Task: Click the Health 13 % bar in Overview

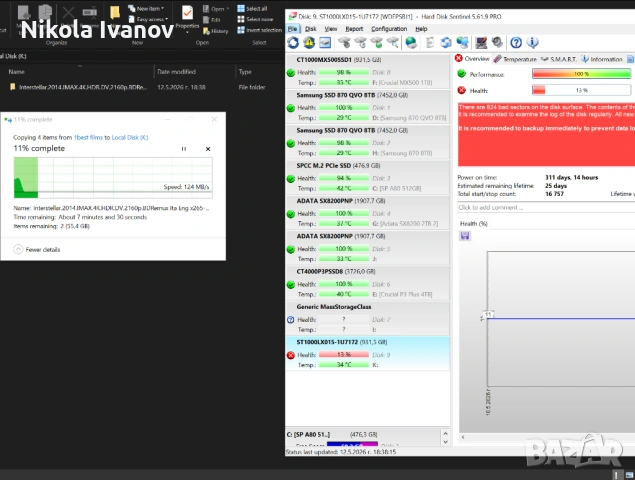Action: 582,90
